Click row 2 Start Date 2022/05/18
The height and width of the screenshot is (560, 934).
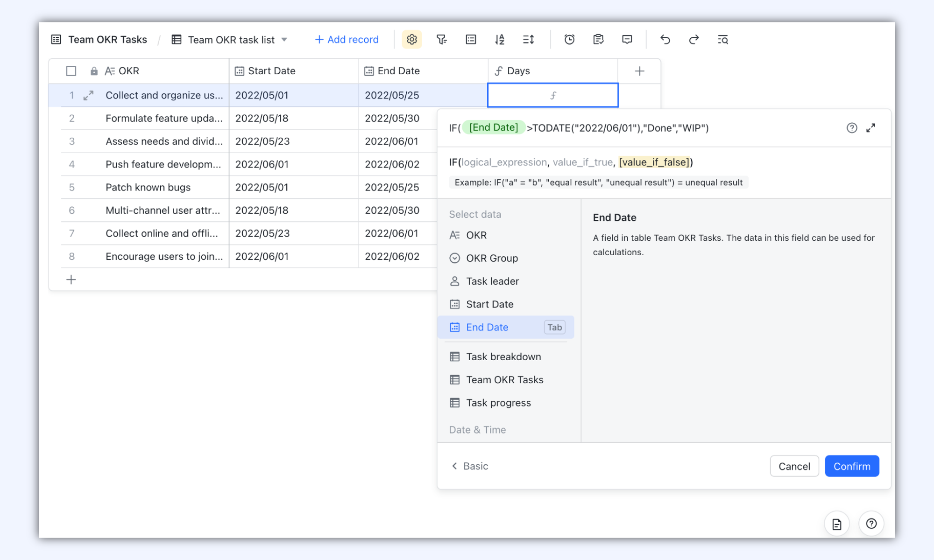coord(294,118)
